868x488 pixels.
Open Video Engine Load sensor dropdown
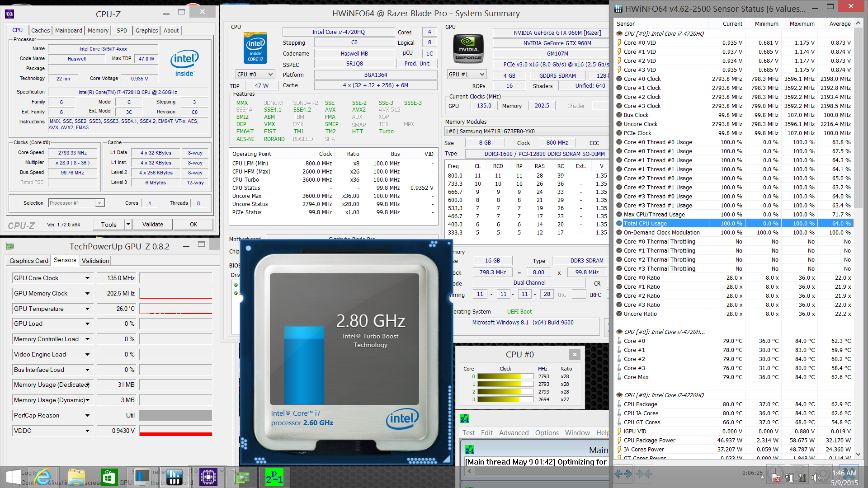[87, 354]
